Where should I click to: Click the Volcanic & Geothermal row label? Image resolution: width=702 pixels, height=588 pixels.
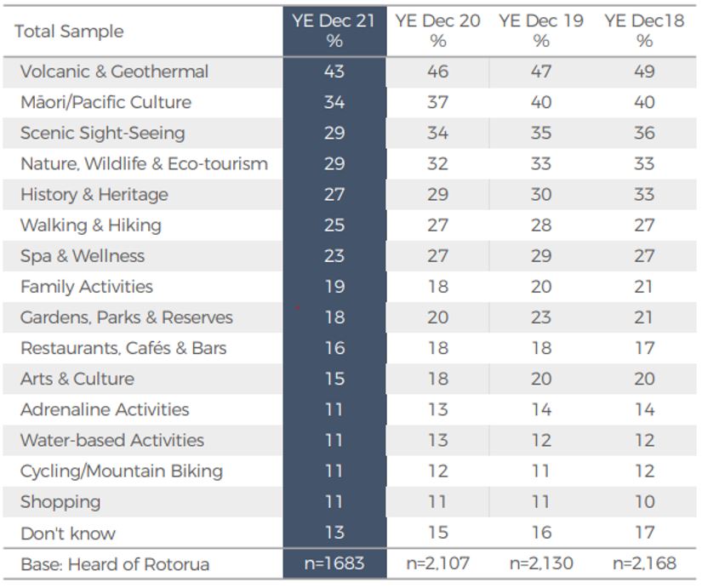pos(114,71)
